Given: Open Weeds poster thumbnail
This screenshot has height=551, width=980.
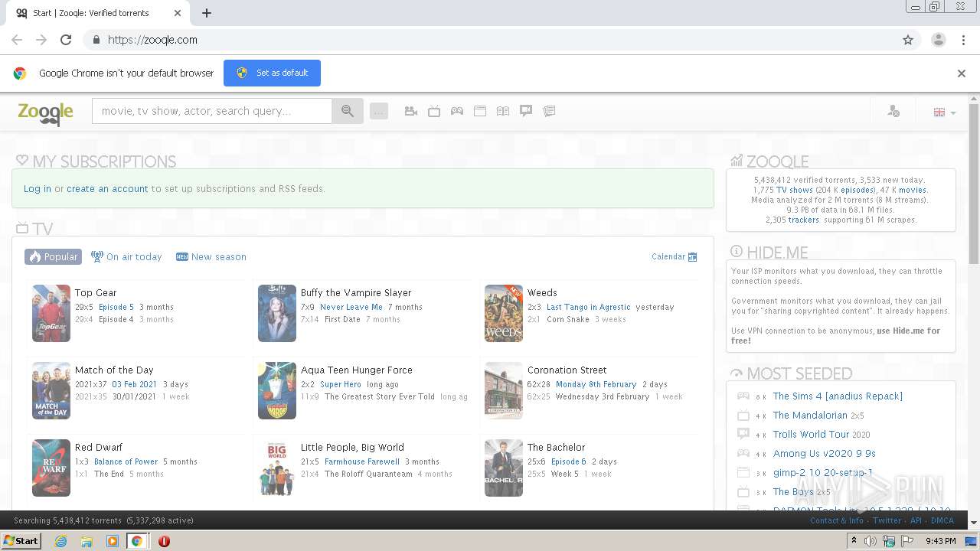Looking at the screenshot, I should coord(504,313).
